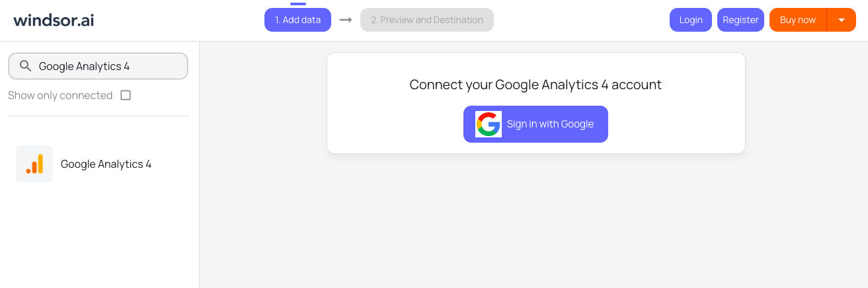Focus the connector search field
Image resolution: width=868 pixels, height=288 pixels.
click(x=98, y=66)
